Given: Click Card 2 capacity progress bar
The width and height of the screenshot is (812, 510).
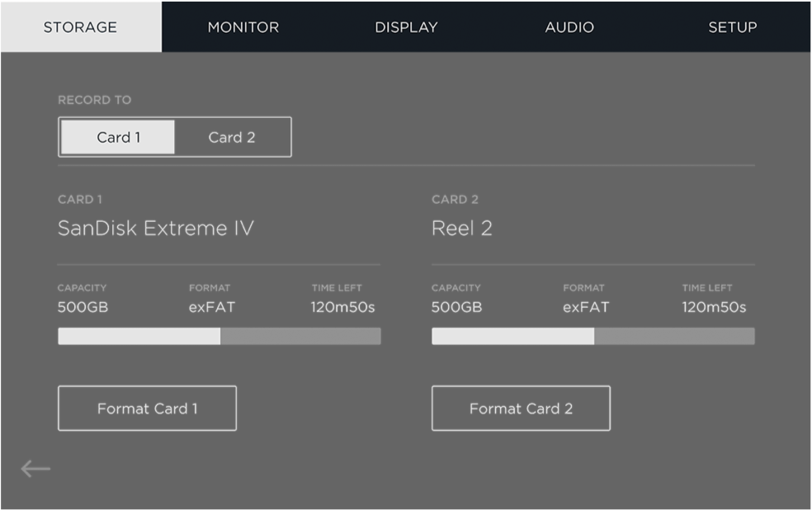Looking at the screenshot, I should click(x=592, y=336).
